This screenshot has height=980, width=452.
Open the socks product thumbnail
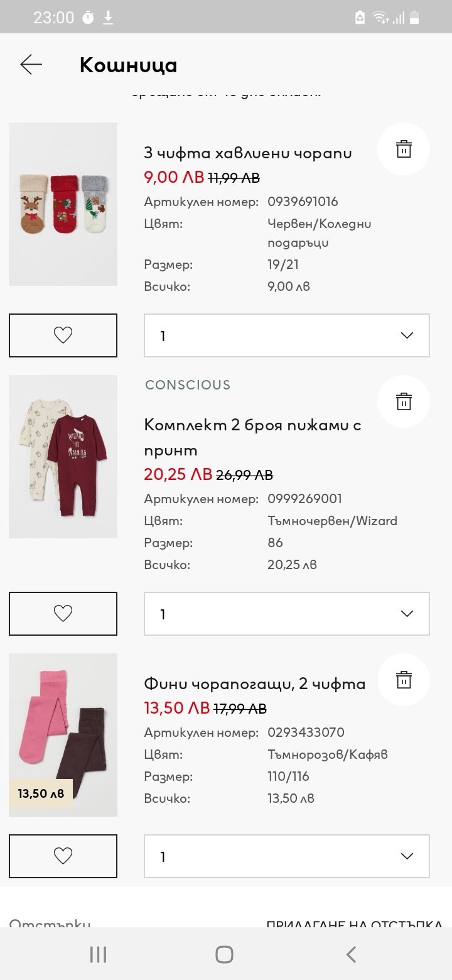point(63,204)
